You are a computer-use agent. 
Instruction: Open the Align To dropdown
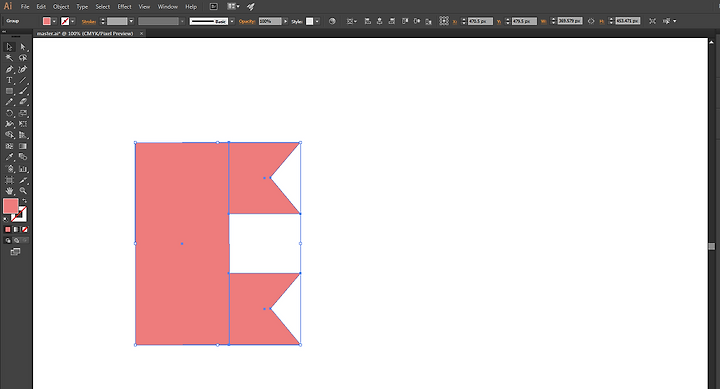[x=352, y=21]
